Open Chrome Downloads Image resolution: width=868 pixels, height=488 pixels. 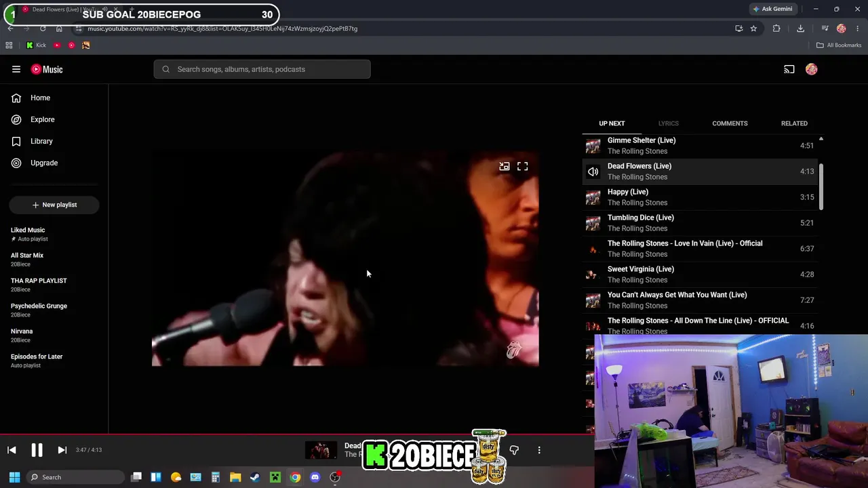(x=800, y=28)
